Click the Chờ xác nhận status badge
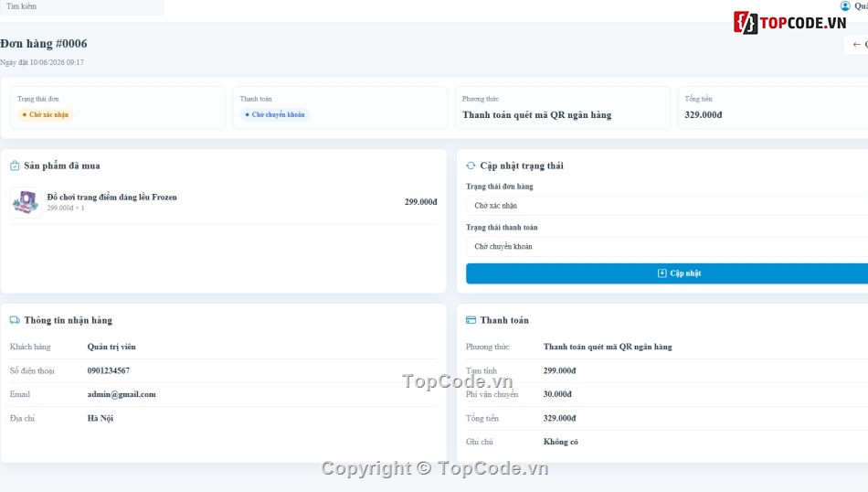The height and width of the screenshot is (492, 868). point(46,114)
